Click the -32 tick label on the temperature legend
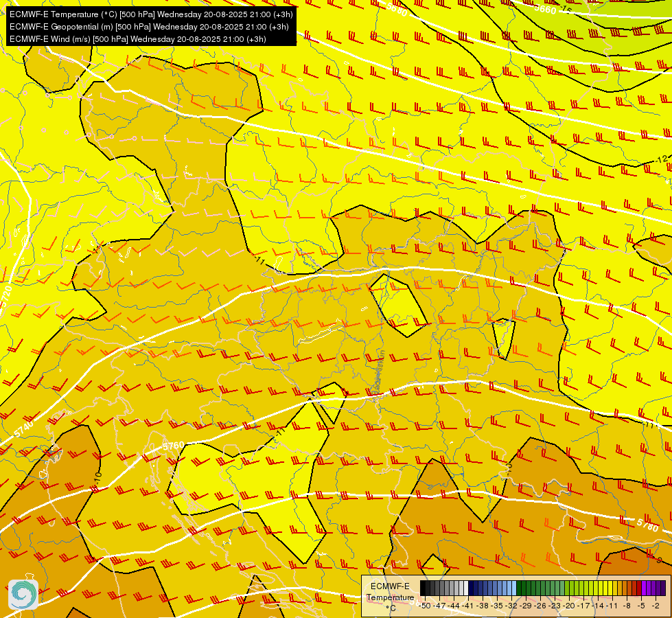Image resolution: width=672 pixels, height=618 pixels. pyautogui.click(x=511, y=606)
